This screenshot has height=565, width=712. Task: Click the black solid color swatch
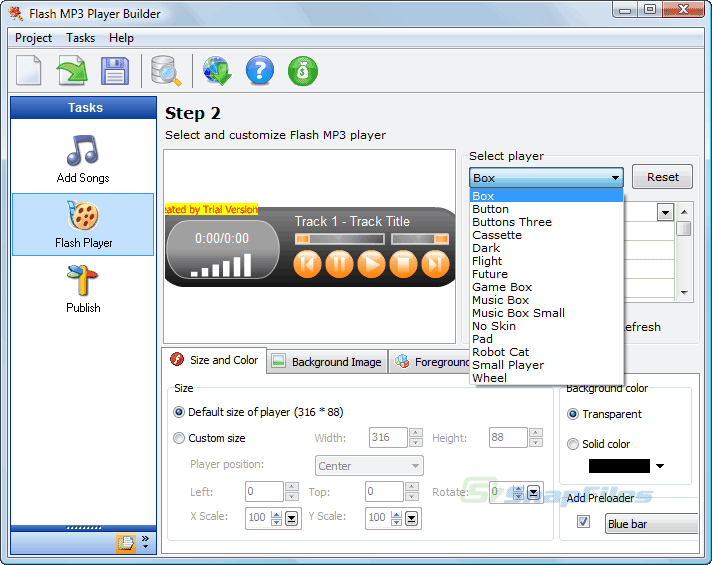tap(619, 466)
